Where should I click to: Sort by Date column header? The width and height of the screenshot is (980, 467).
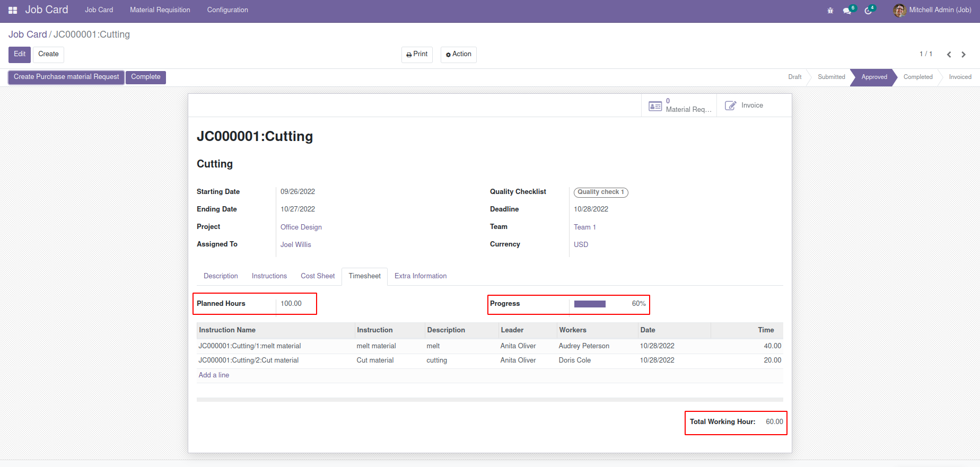(674, 330)
